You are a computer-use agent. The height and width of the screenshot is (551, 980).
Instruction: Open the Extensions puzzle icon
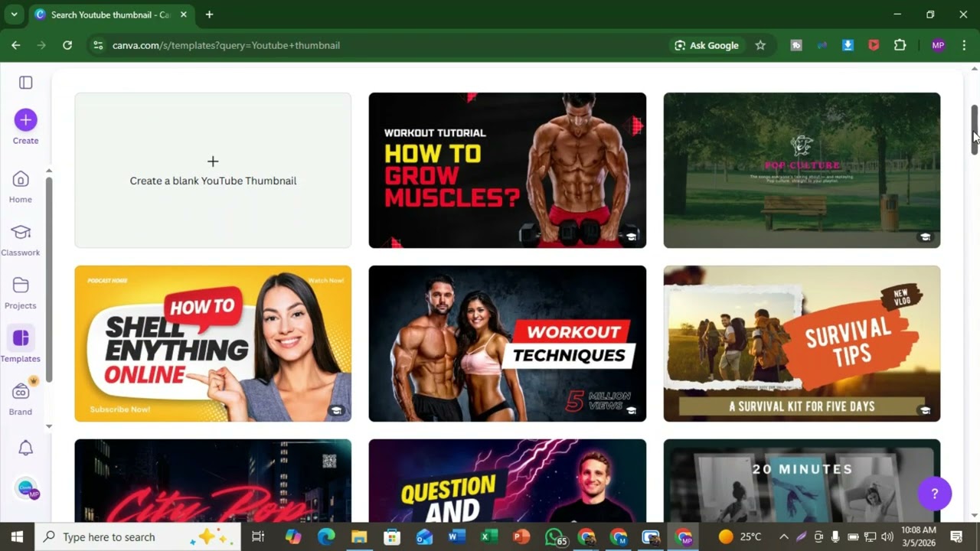click(x=900, y=45)
